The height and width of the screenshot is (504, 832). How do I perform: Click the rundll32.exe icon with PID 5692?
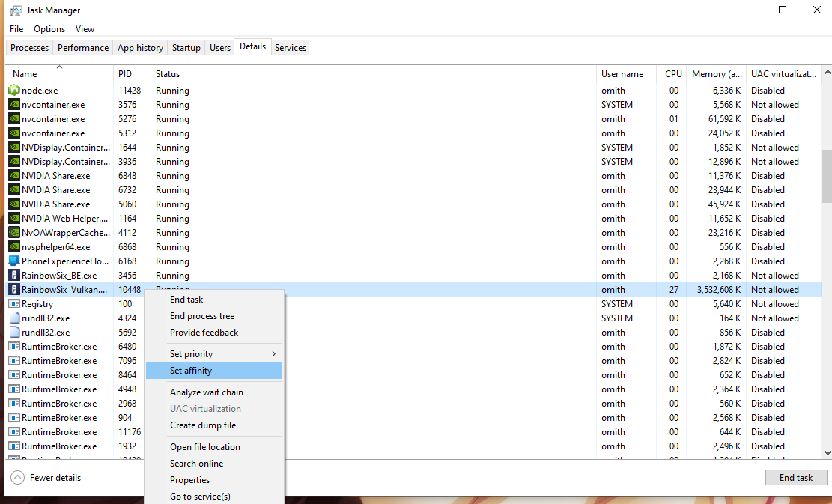[x=14, y=332]
